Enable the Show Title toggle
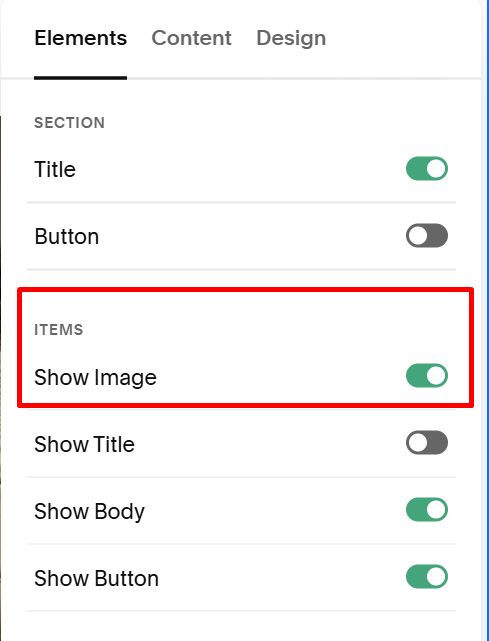Screen dimensions: 489x641 tap(427, 442)
